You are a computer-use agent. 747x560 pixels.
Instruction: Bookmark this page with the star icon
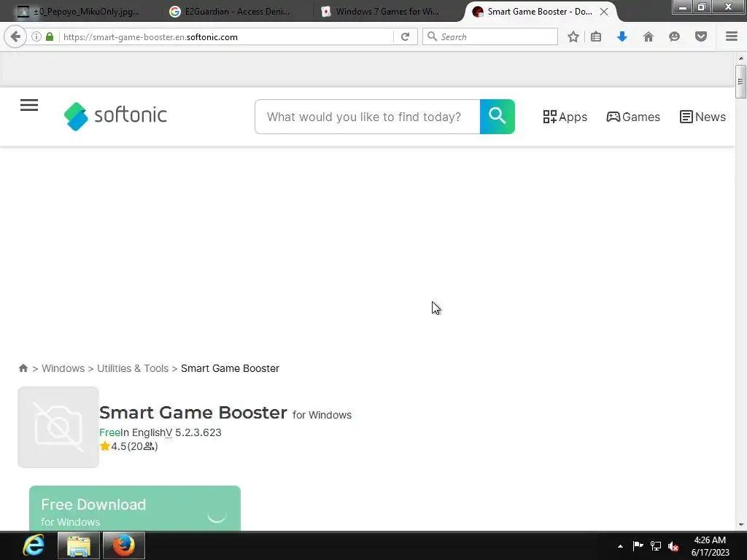coord(573,36)
